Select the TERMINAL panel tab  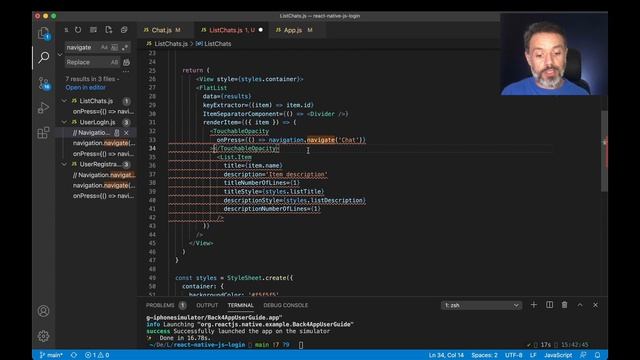tap(240, 305)
